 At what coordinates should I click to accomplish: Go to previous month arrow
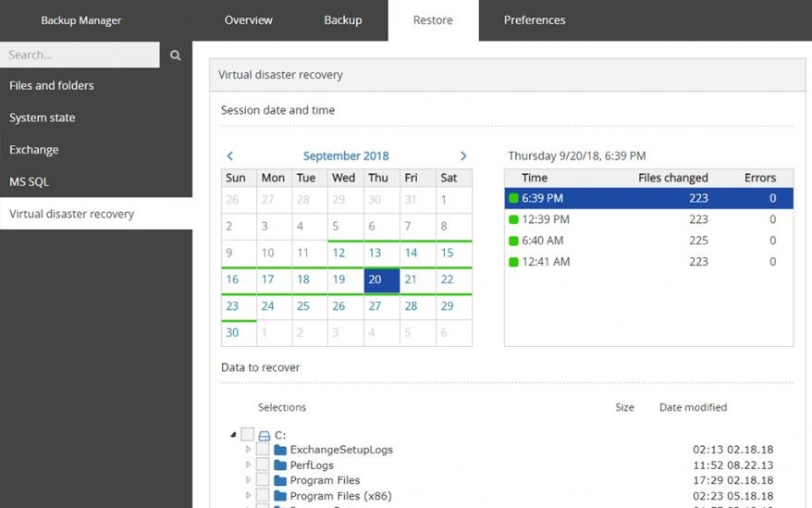point(230,155)
